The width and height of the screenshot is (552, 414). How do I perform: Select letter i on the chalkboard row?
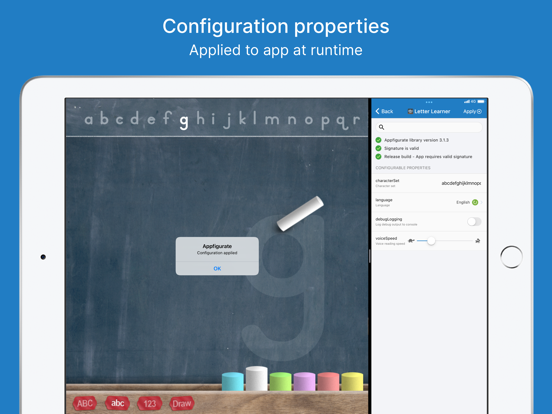click(x=213, y=119)
